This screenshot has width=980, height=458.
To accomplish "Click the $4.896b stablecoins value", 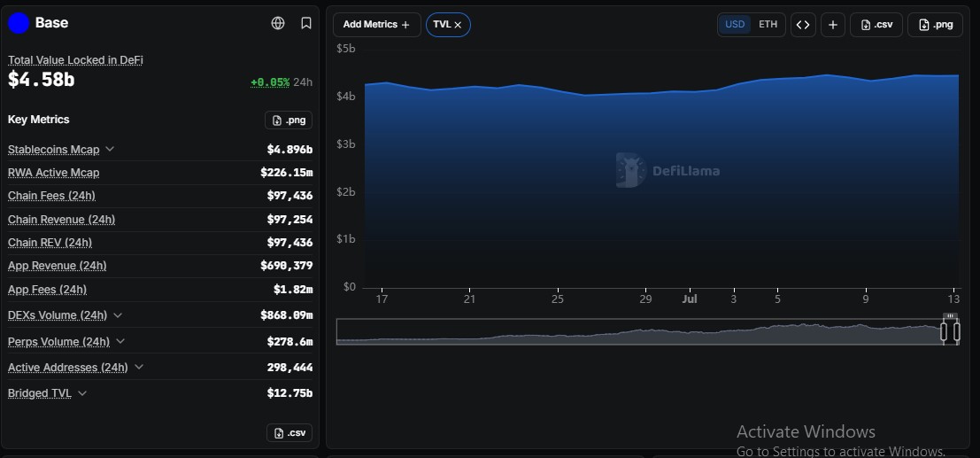I will coord(289,150).
